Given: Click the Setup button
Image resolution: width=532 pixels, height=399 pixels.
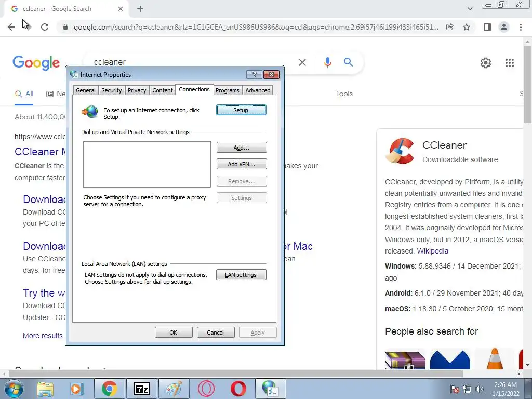Looking at the screenshot, I should coord(241,110).
